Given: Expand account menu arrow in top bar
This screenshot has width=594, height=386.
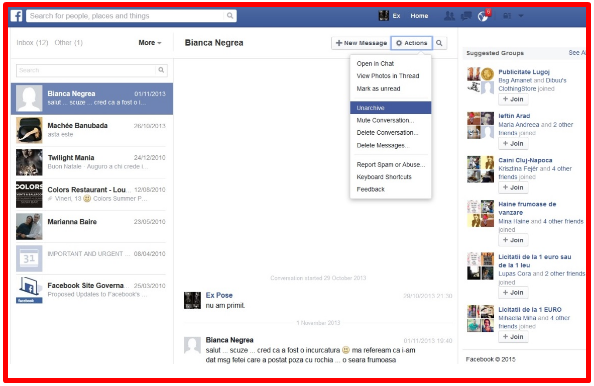Looking at the screenshot, I should coord(521,16).
